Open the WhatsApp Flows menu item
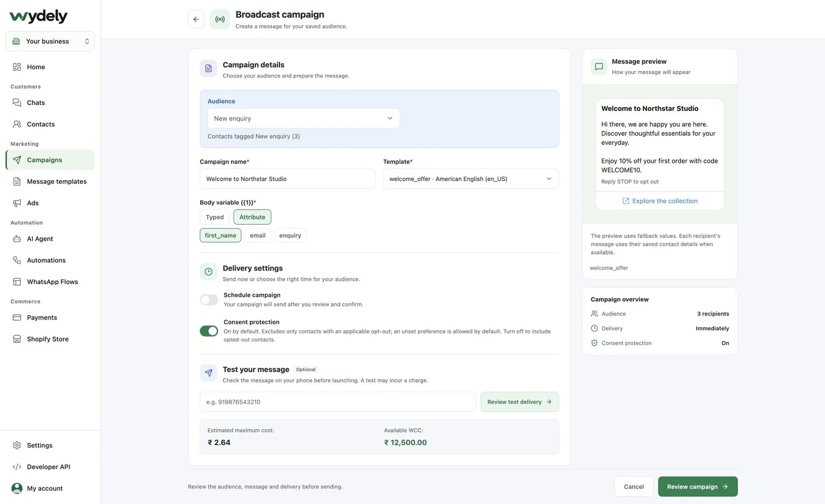The width and height of the screenshot is (825, 504). (x=50, y=282)
